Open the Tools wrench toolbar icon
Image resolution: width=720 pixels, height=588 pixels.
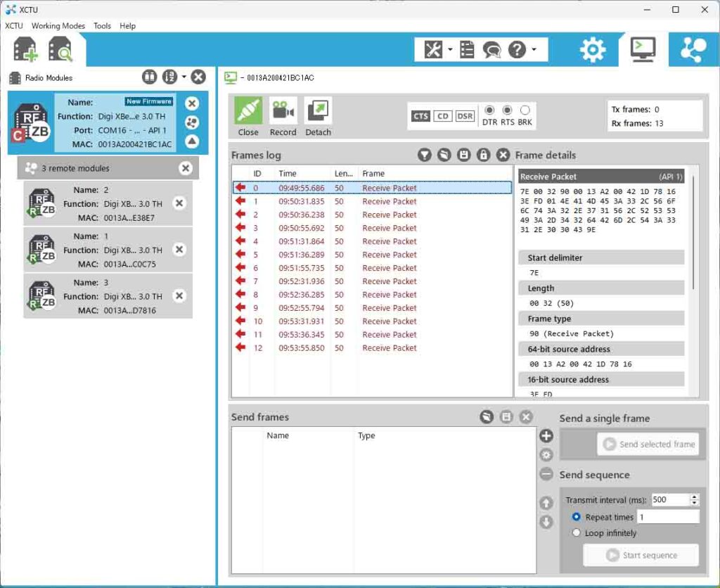pos(433,49)
